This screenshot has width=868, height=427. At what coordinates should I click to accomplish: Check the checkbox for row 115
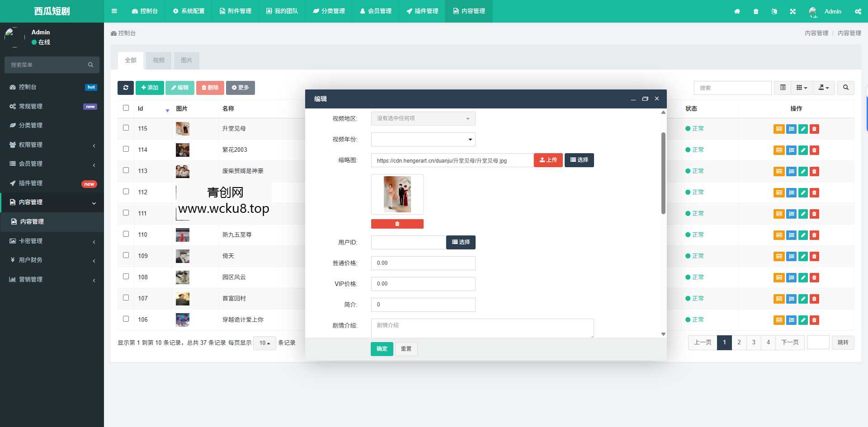tap(126, 128)
